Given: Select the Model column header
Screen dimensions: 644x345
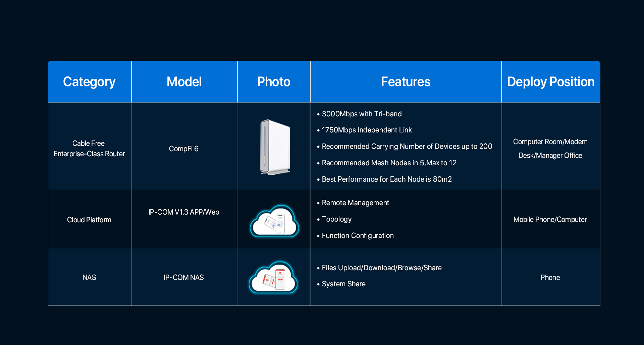Looking at the screenshot, I should coord(184,82).
